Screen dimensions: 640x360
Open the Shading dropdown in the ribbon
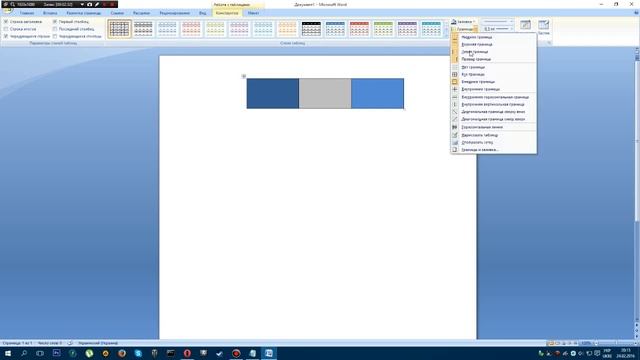click(464, 22)
